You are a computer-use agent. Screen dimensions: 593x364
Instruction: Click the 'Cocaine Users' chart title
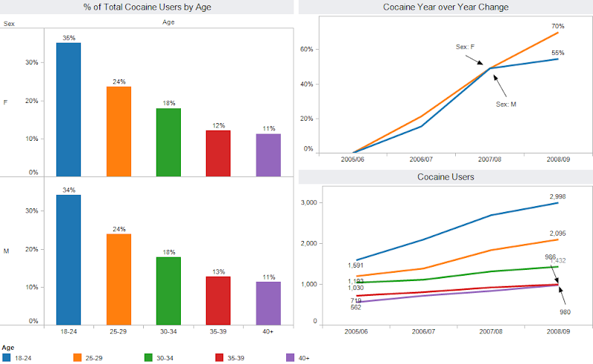pyautogui.click(x=445, y=176)
